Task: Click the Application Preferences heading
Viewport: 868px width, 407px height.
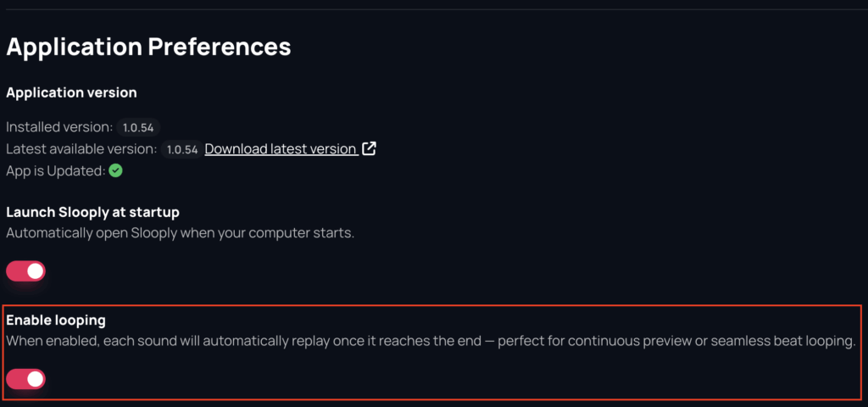Action: coord(148,47)
